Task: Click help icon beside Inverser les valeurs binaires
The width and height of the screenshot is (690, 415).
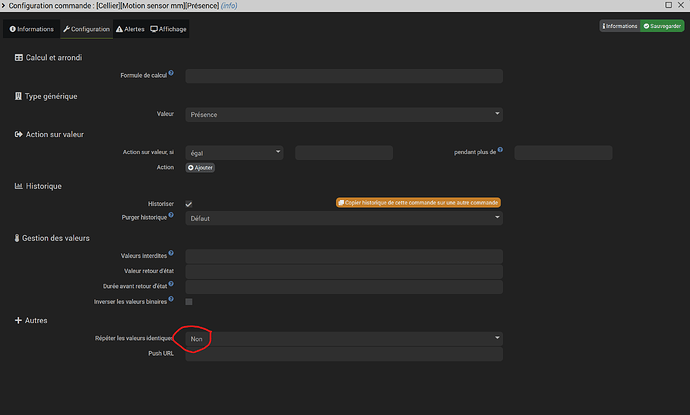Action: pos(171,299)
